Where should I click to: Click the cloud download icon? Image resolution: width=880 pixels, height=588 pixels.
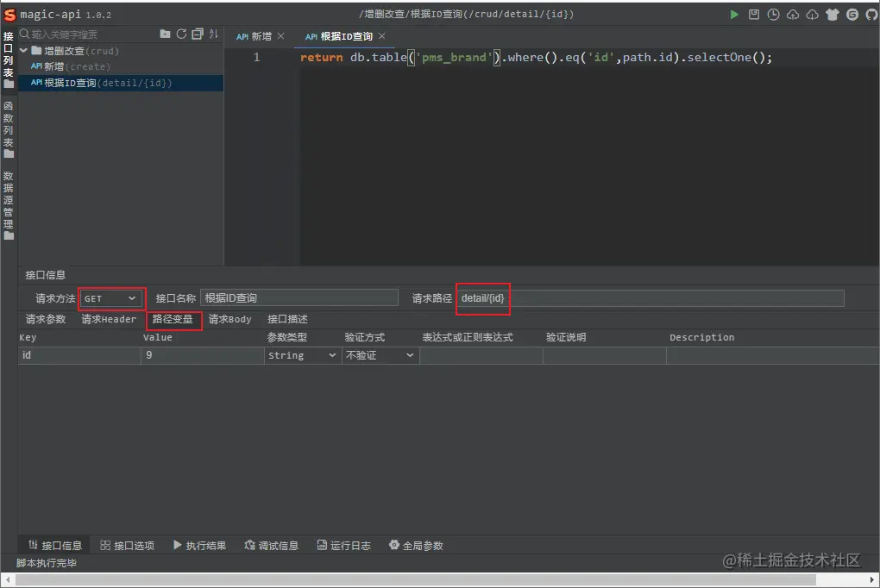tap(812, 15)
